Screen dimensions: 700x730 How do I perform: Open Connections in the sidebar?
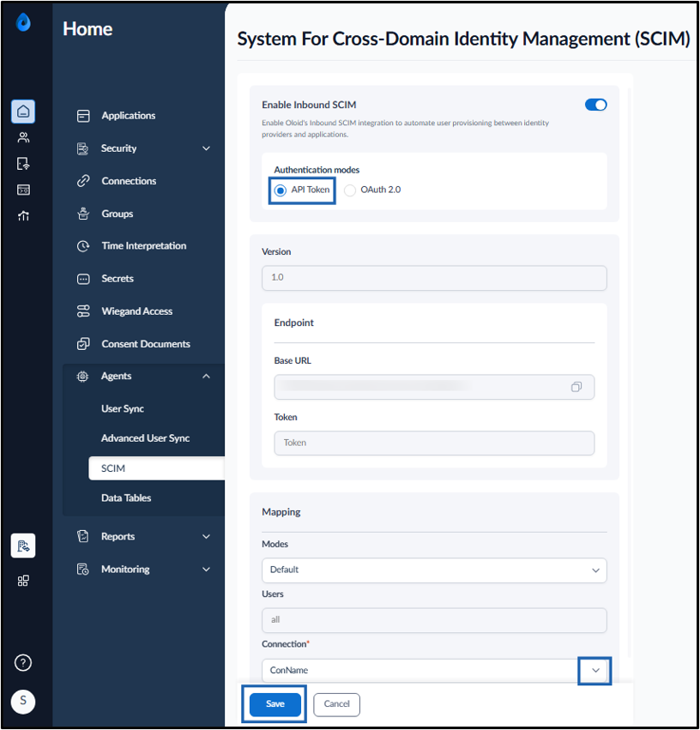pyautogui.click(x=129, y=181)
